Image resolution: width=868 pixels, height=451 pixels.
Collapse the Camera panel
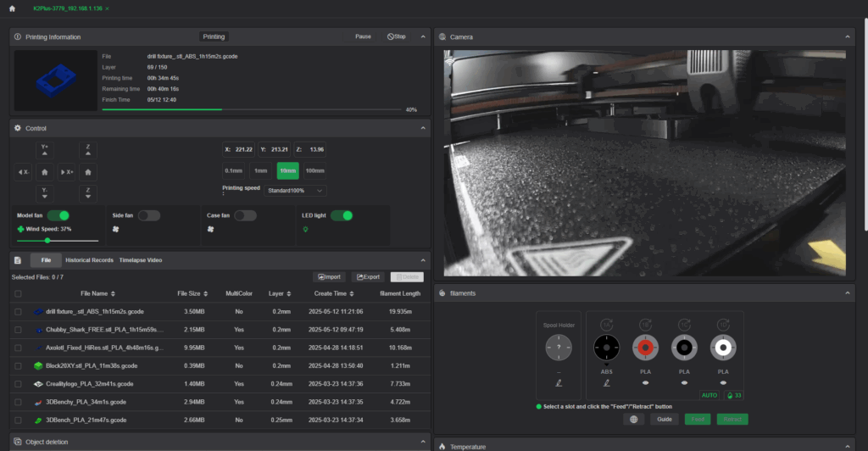point(847,37)
